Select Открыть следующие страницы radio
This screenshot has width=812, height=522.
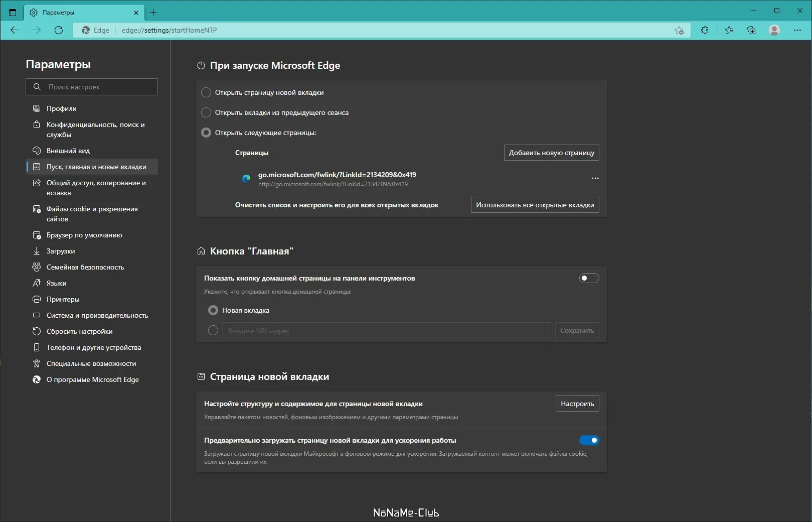(206, 133)
